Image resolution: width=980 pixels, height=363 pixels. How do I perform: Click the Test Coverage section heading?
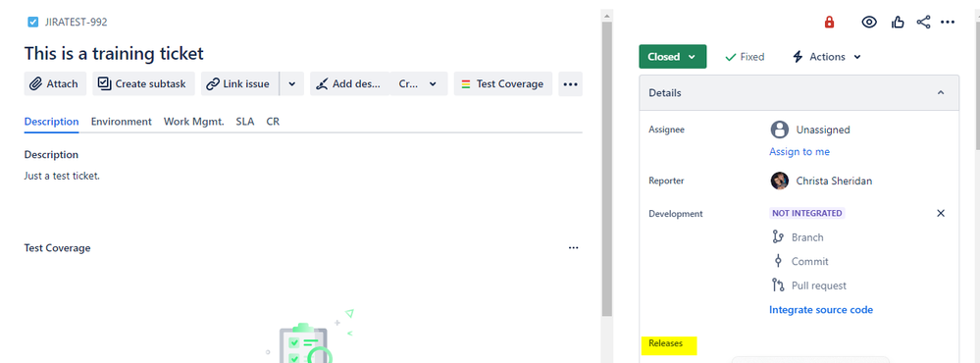[x=58, y=248]
